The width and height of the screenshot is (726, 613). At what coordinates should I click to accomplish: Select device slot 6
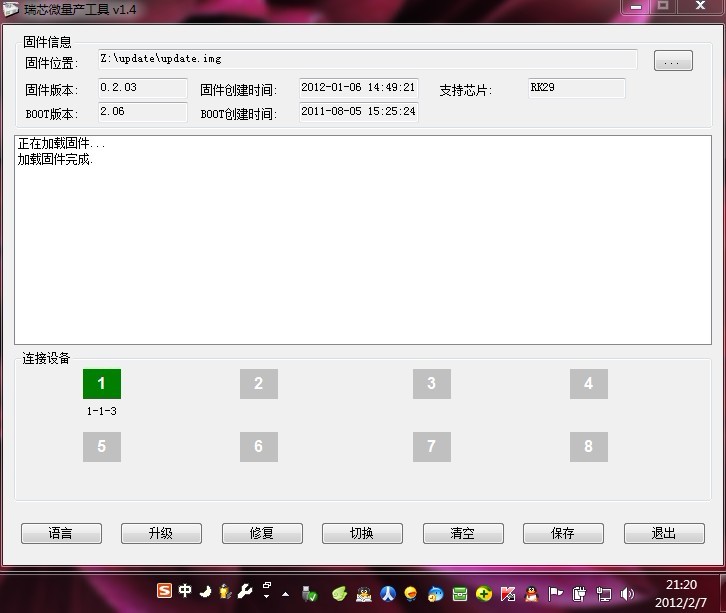click(x=259, y=447)
